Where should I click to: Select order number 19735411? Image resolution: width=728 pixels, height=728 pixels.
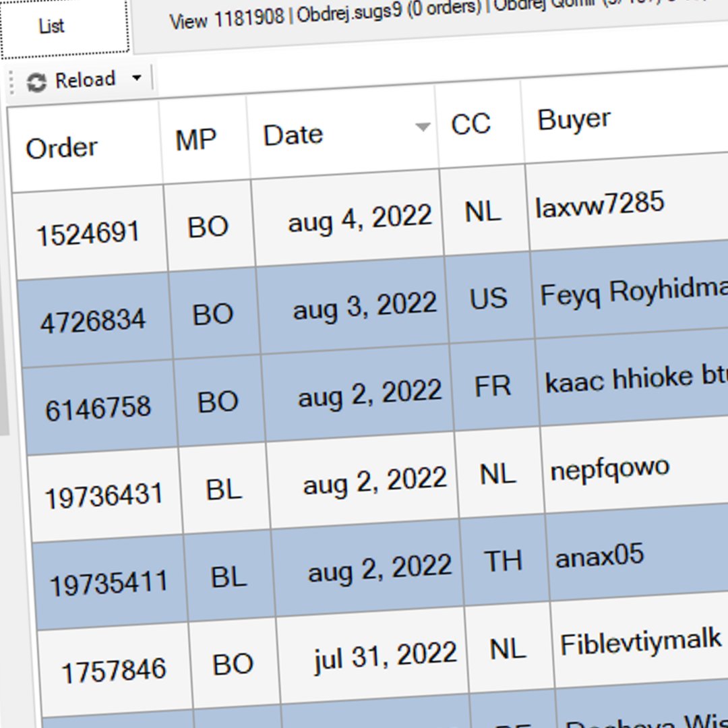109,584
